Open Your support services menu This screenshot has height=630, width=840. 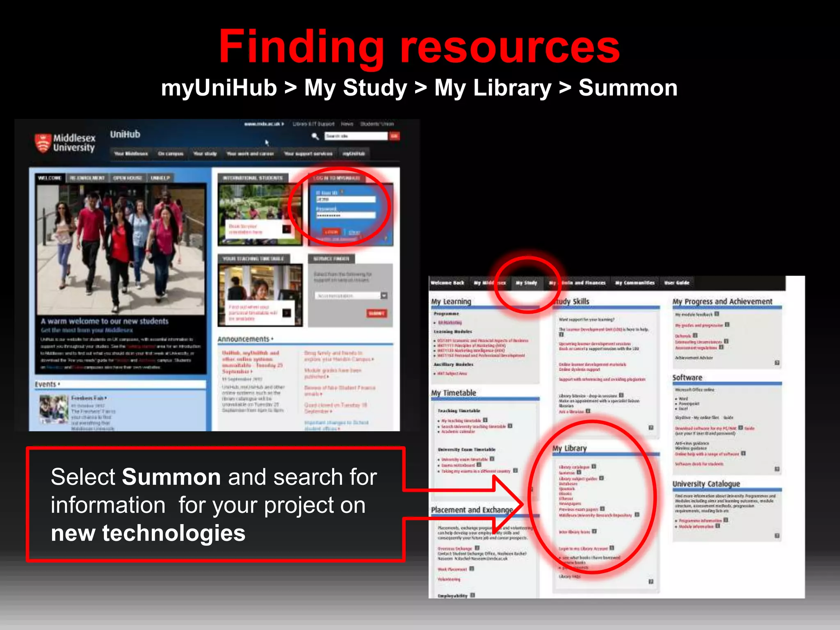click(308, 153)
